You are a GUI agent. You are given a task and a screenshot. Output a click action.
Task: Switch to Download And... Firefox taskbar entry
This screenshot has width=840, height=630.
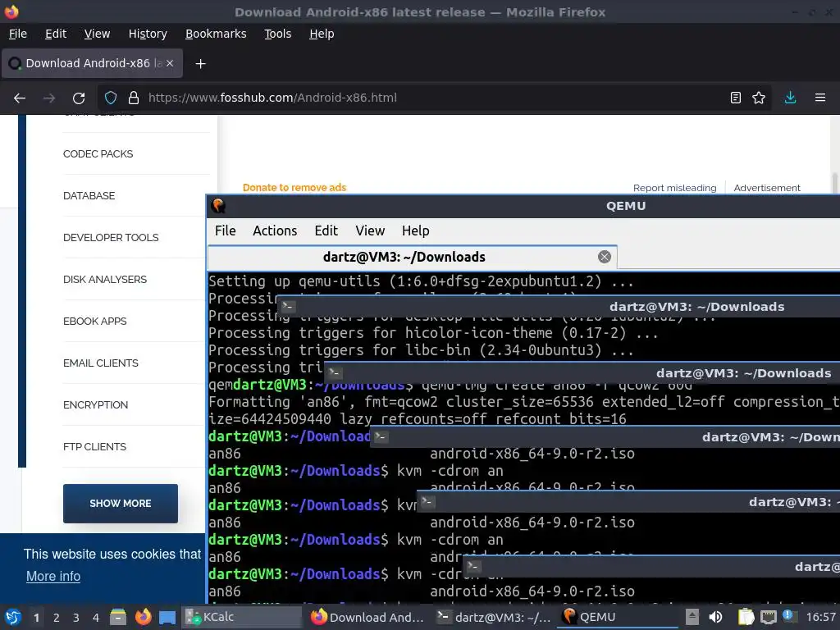tap(367, 617)
